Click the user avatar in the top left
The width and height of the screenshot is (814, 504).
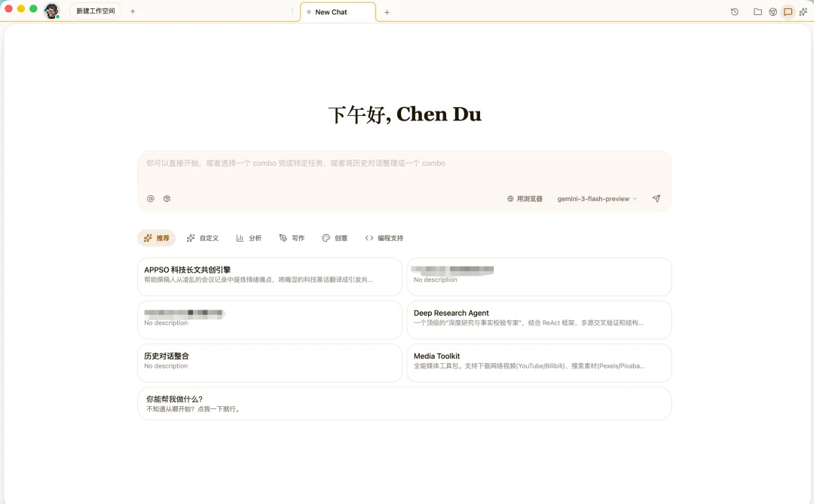point(51,11)
